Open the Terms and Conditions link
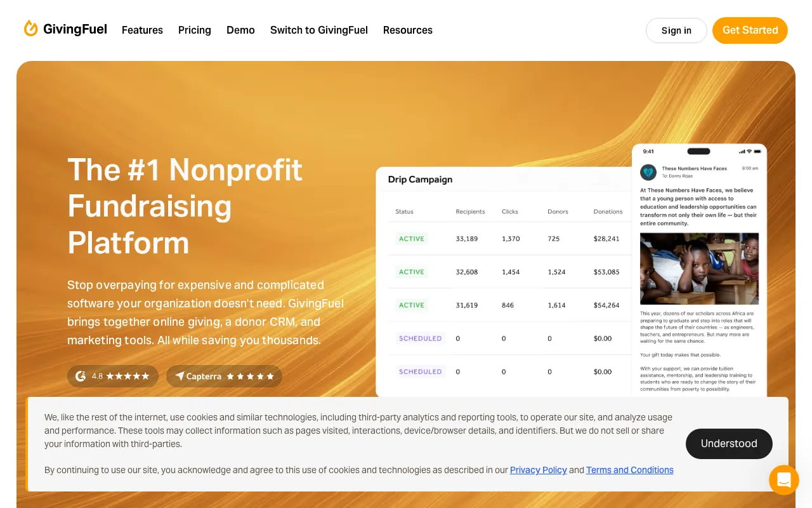This screenshot has width=812, height=508. [630, 470]
